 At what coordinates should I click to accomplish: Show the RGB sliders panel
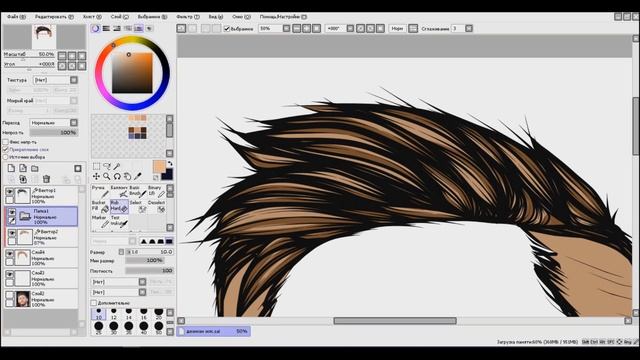pos(106,28)
